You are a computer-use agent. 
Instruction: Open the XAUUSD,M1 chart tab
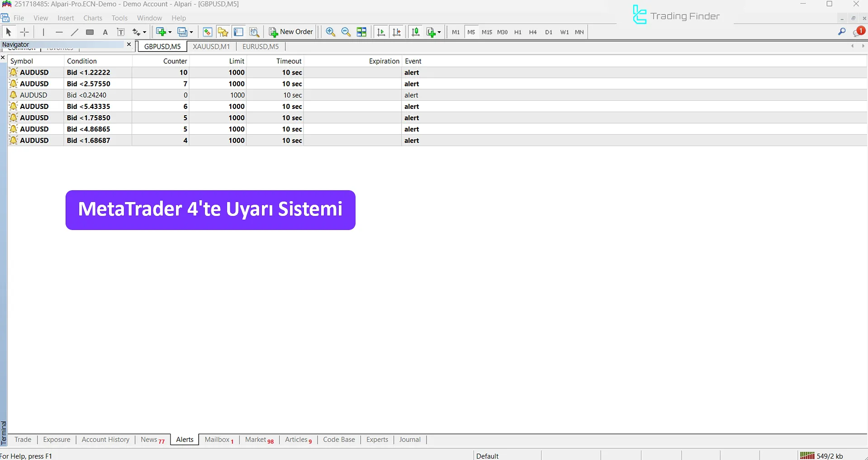(x=211, y=47)
